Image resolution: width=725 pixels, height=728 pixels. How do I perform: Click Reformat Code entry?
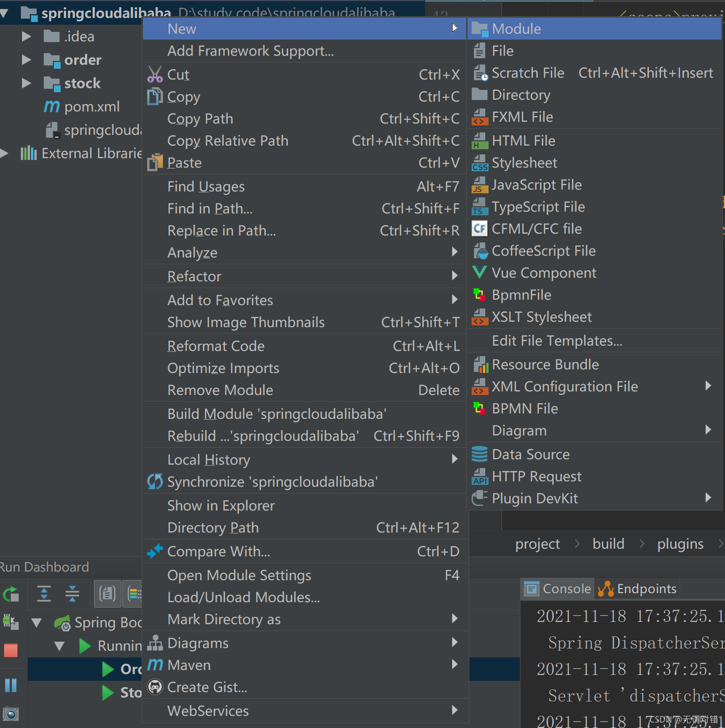(304, 346)
